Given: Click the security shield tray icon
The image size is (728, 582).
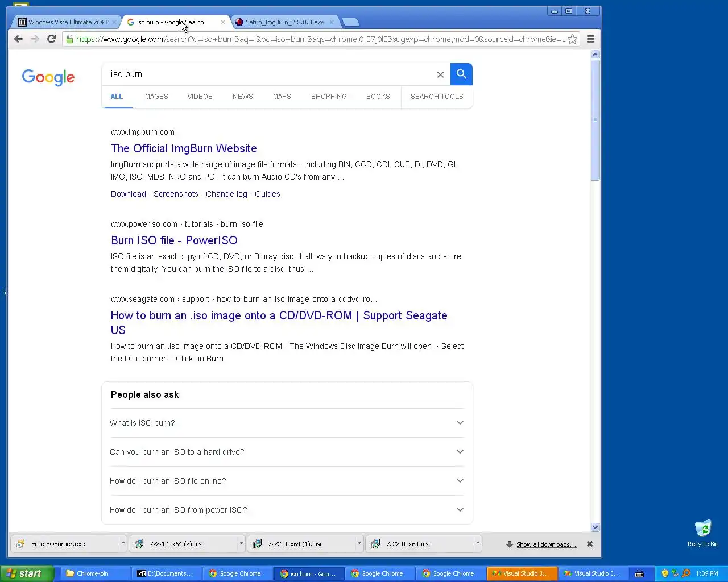Looking at the screenshot, I should (665, 573).
